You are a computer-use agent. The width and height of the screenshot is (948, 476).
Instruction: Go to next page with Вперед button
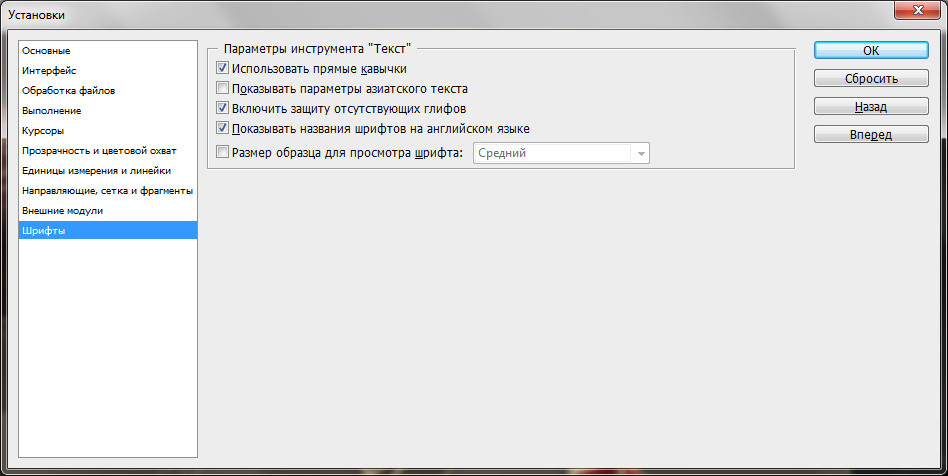(x=871, y=134)
